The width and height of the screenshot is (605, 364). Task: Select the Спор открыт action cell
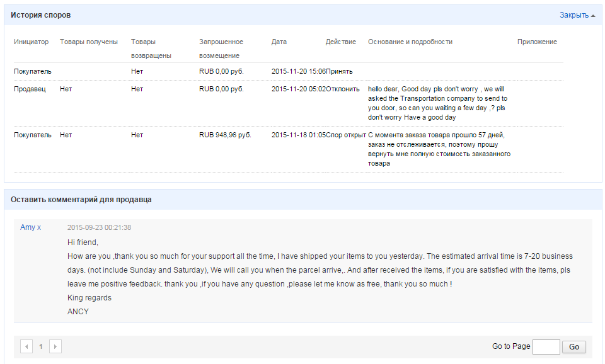pos(346,135)
